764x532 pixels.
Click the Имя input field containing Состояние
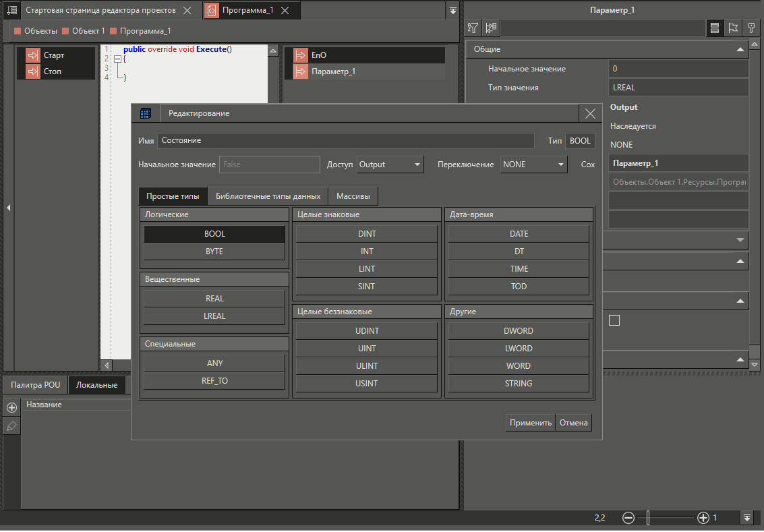tap(346, 141)
